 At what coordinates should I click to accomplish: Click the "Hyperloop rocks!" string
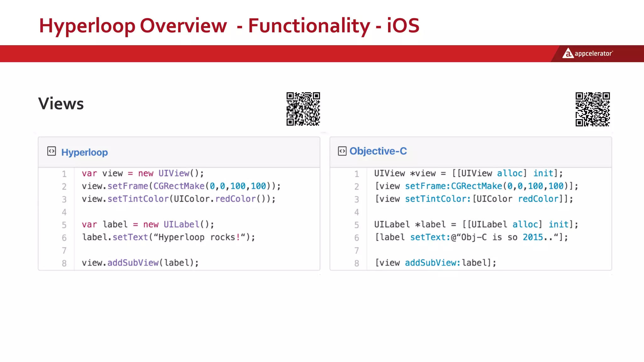point(199,237)
